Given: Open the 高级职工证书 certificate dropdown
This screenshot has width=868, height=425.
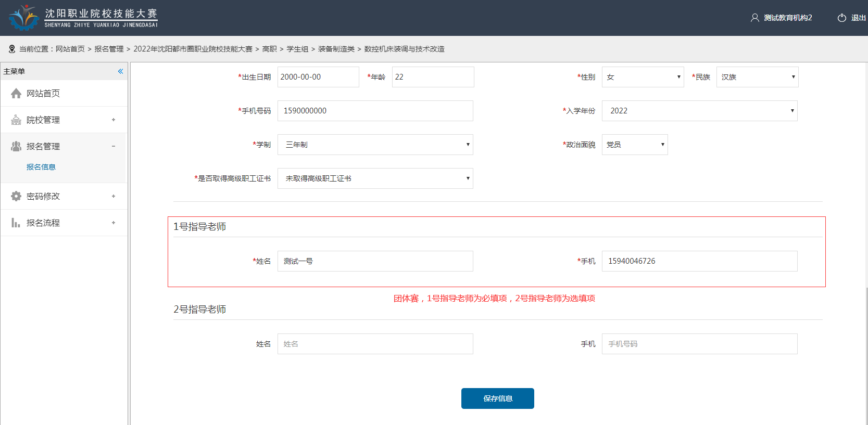Looking at the screenshot, I should pos(375,178).
